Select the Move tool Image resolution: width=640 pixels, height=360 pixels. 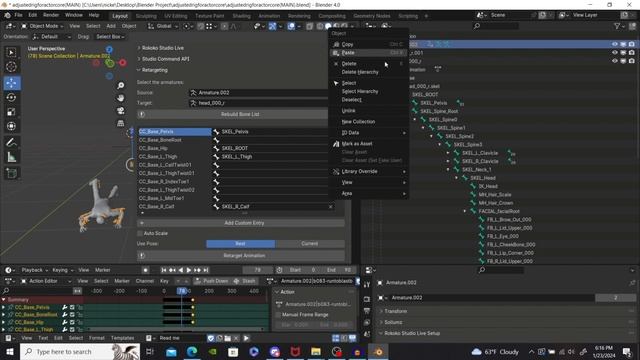(x=11, y=83)
